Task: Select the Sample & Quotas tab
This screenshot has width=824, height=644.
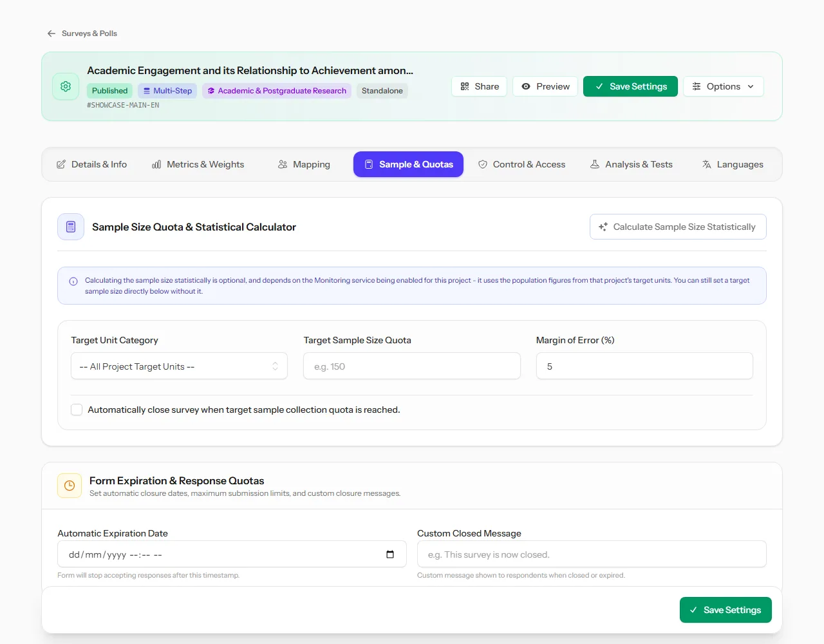Action: pos(408,164)
